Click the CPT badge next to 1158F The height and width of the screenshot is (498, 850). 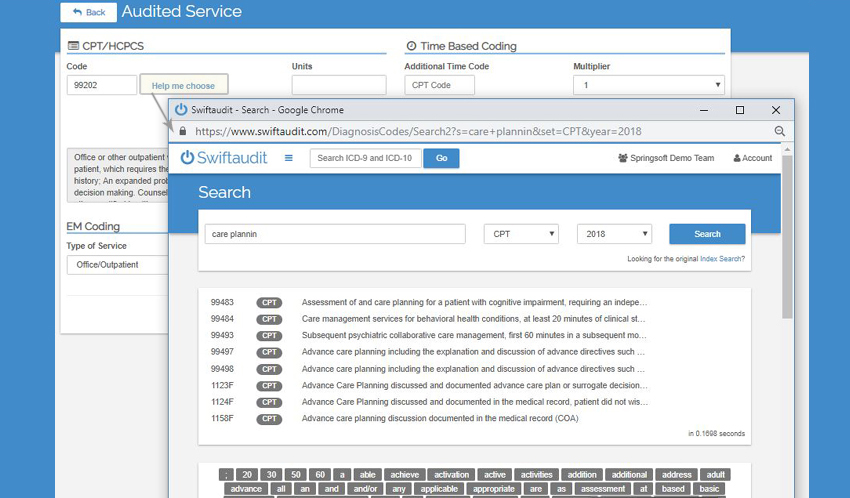[269, 419]
